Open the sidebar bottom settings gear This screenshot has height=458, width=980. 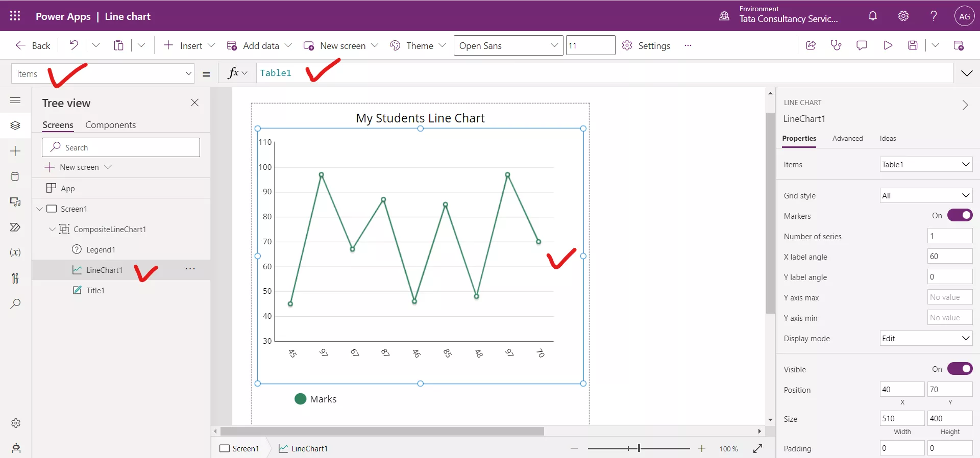coord(16,423)
